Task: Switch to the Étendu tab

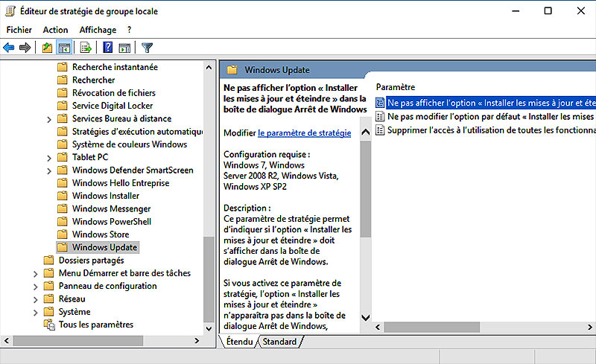Action: coord(239,342)
